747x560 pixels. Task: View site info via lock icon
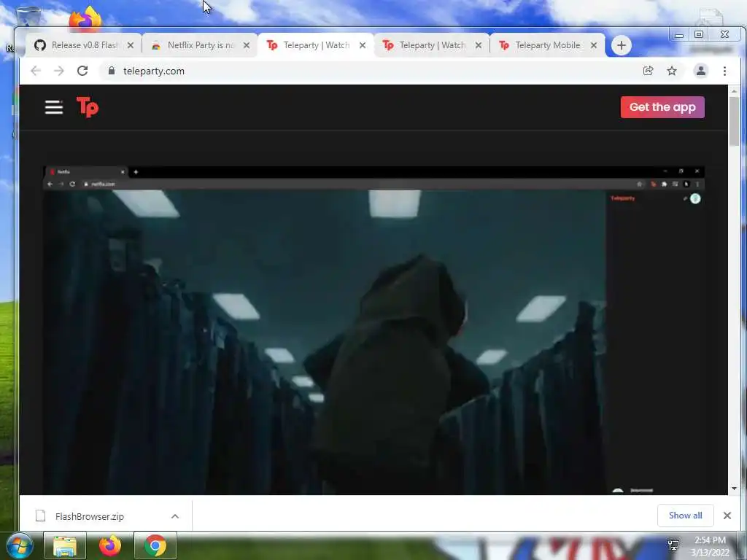(112, 71)
